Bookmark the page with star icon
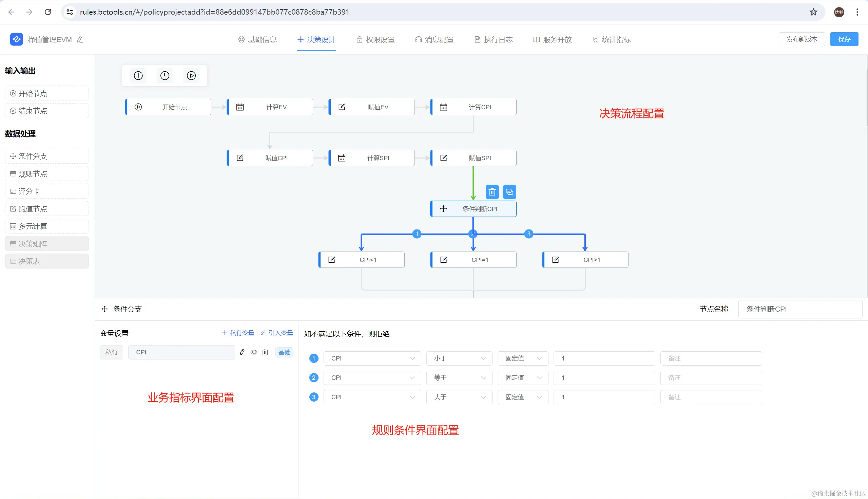Viewport: 868px width, 499px height. pos(813,12)
